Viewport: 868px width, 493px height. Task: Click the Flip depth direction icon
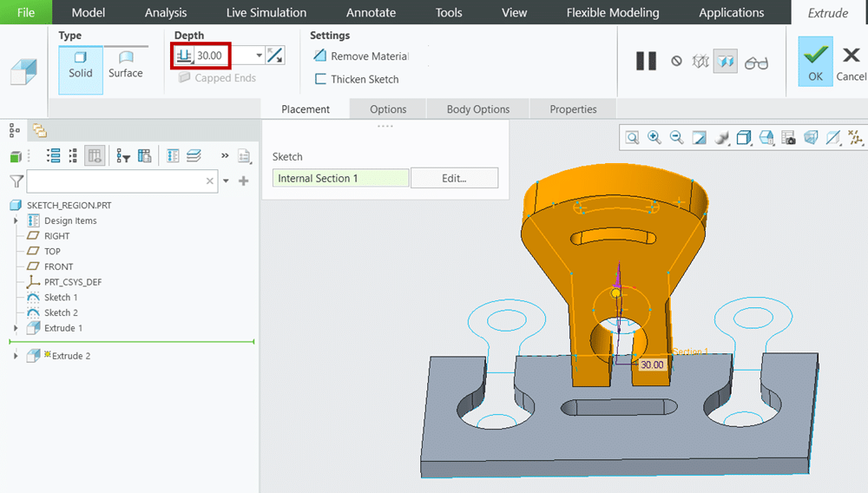pos(275,56)
